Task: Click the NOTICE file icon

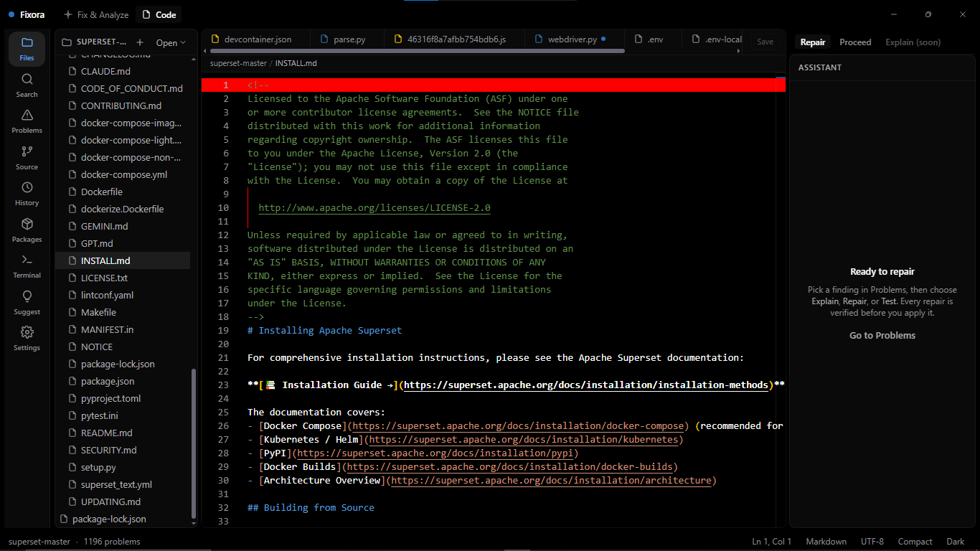Action: 72,347
